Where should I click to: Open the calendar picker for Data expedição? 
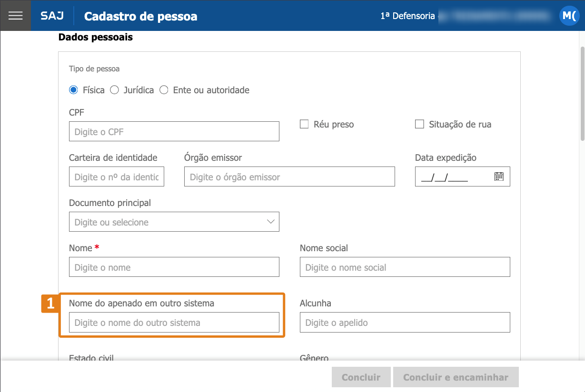(499, 176)
